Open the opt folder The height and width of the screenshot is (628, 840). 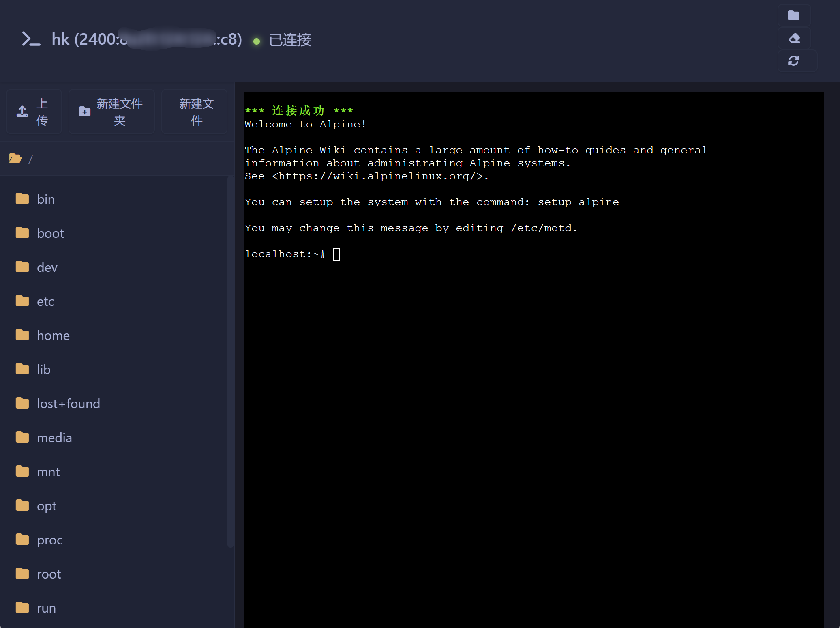pos(114,505)
